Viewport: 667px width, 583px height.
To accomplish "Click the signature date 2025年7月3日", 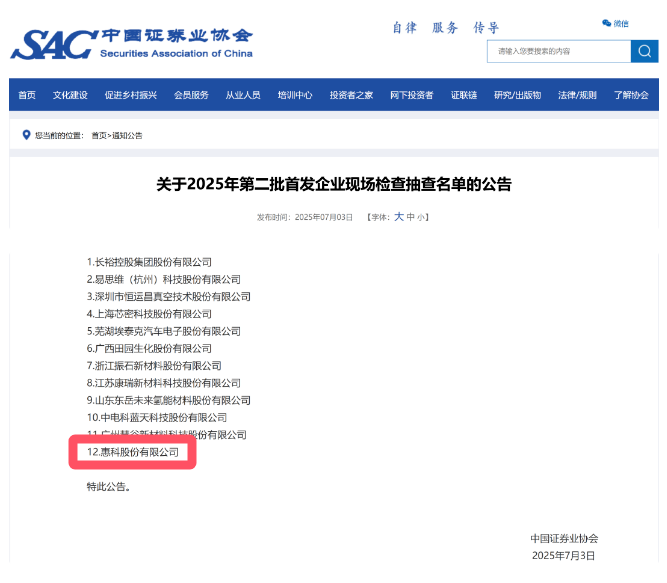I will (x=563, y=556).
